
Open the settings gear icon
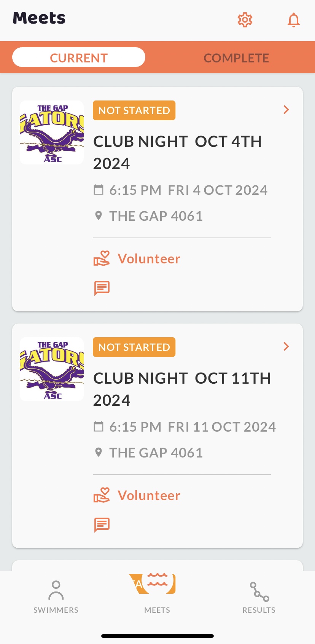coord(245,20)
